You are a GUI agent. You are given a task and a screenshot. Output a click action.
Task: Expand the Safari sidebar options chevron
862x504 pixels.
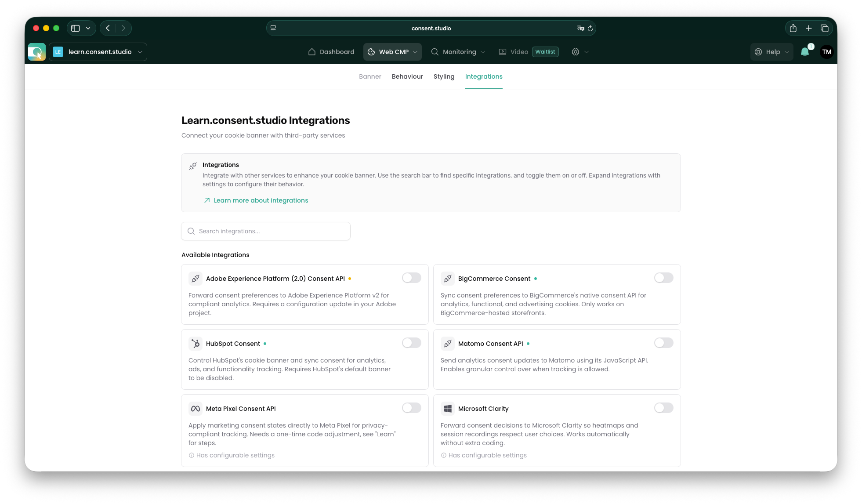(88, 28)
